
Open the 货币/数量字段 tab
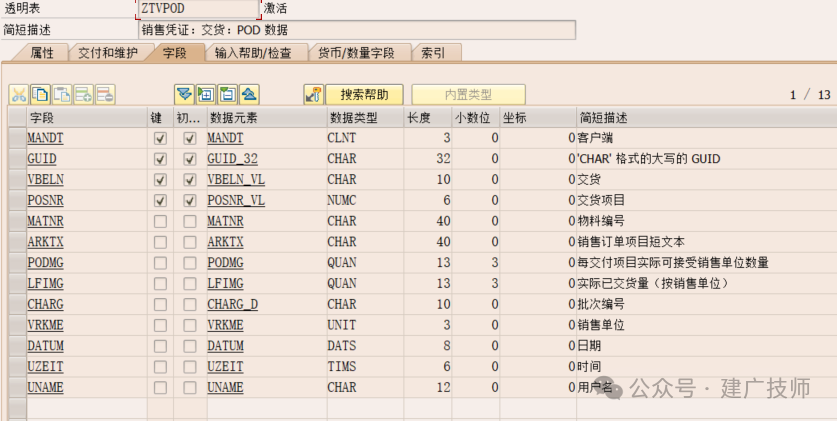click(357, 53)
